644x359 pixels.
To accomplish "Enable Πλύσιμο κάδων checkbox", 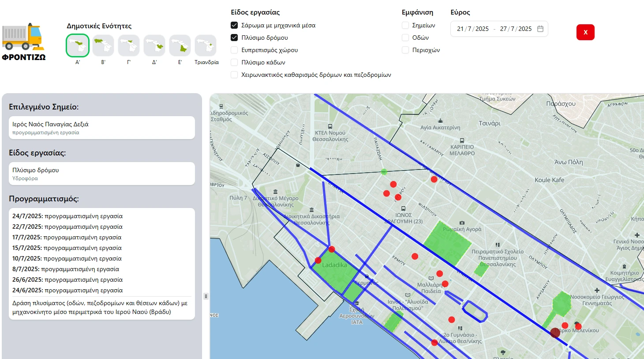I will [234, 62].
